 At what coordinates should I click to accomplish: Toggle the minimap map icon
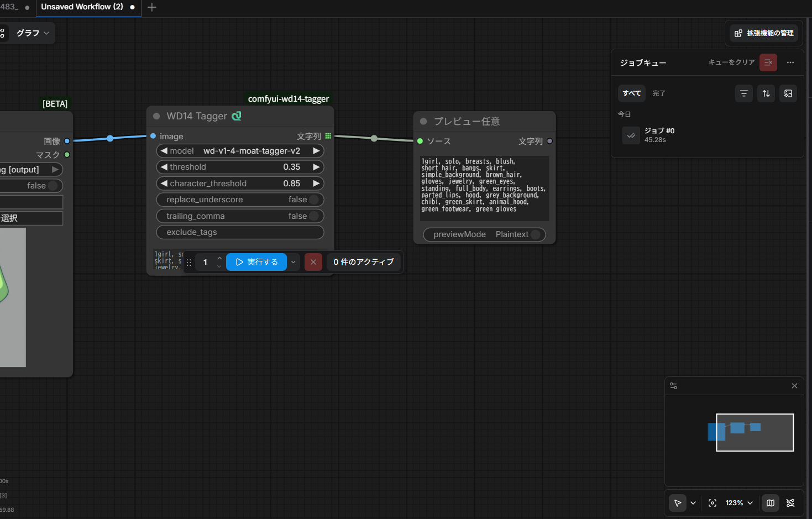pyautogui.click(x=771, y=503)
